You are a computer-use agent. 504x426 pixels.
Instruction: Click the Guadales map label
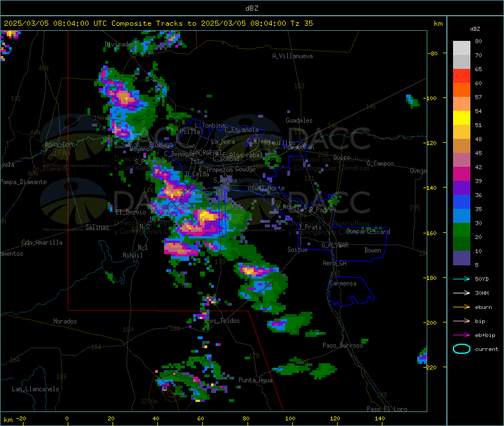299,120
